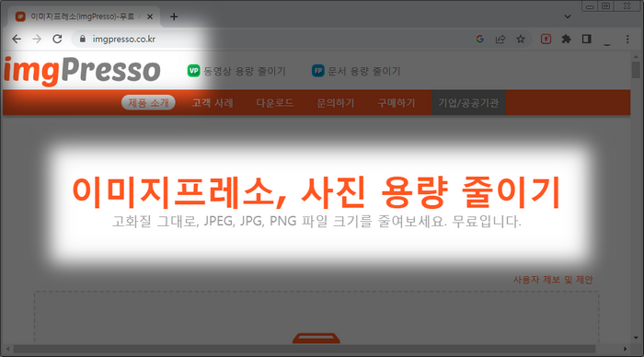Switch to 기업/공공기관 section
This screenshot has width=644, height=357.
(x=468, y=103)
